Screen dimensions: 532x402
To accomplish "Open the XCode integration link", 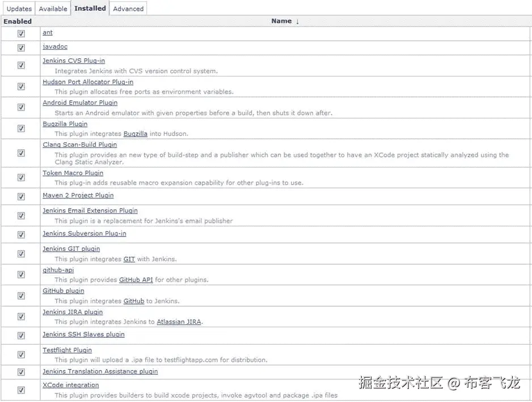I will tap(70, 385).
